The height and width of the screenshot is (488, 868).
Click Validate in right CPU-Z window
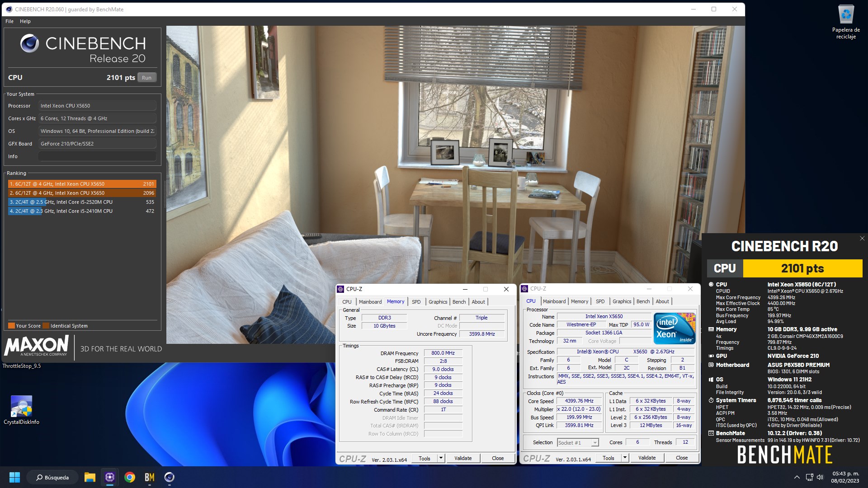[x=647, y=458]
